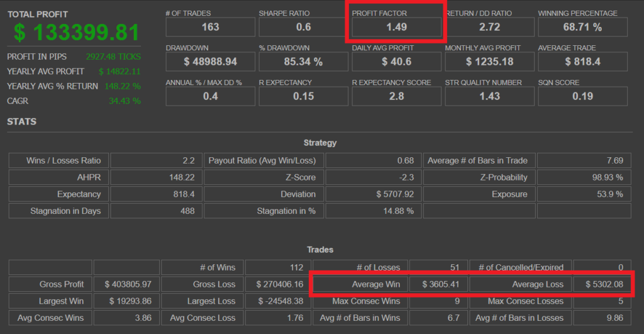The height and width of the screenshot is (334, 644).
Task: Click the Return / DD Ratio value 2.72
Action: [x=489, y=27]
